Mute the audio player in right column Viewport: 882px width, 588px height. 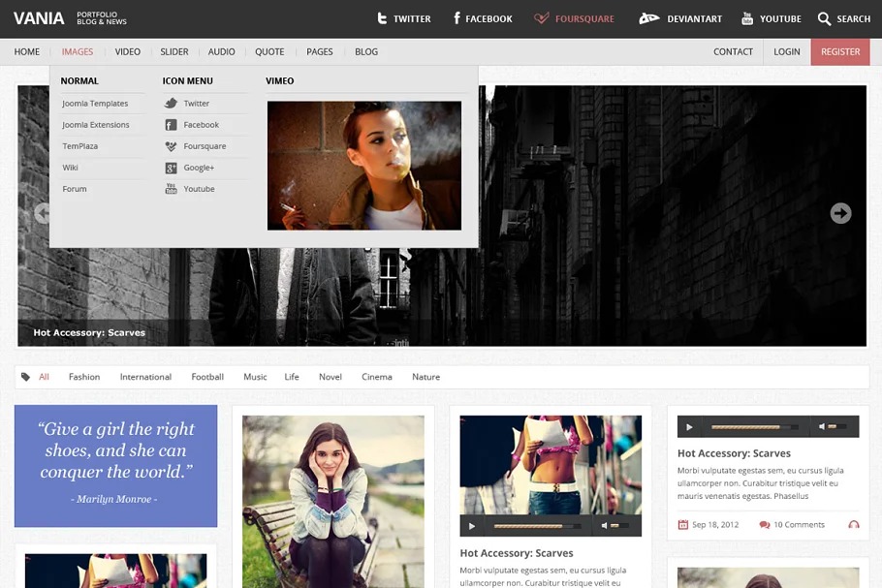822,426
